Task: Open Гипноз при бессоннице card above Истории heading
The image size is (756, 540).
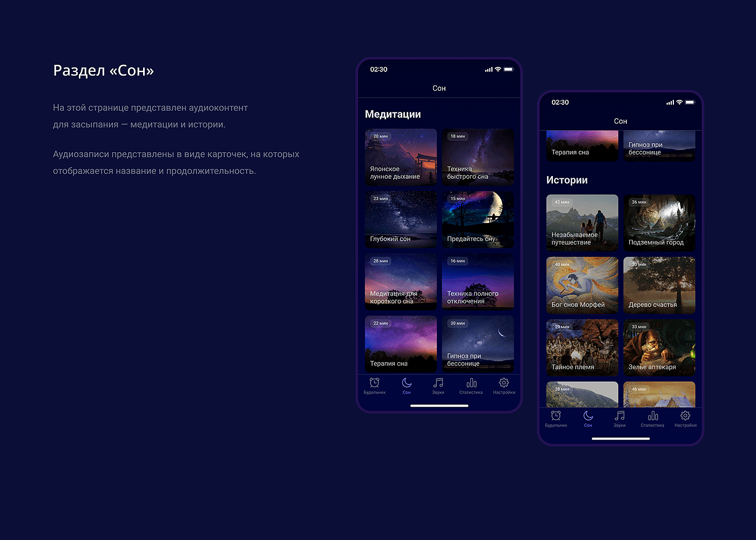Action: [659, 146]
